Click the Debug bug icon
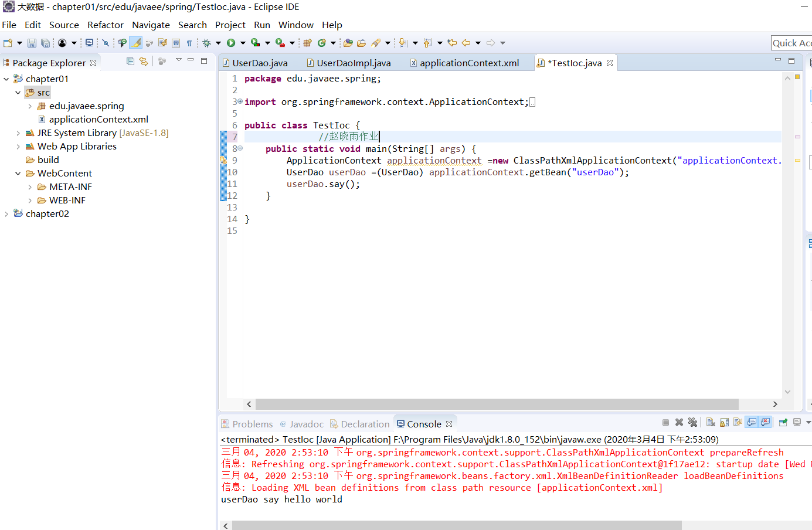Screen dimensions: 812x530 click(206, 43)
